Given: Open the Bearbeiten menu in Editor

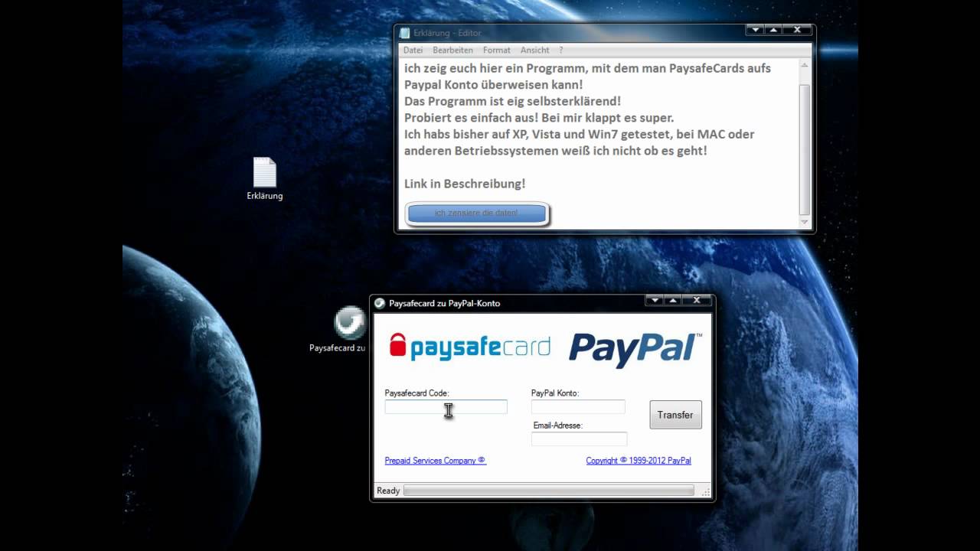Looking at the screenshot, I should pyautogui.click(x=452, y=50).
